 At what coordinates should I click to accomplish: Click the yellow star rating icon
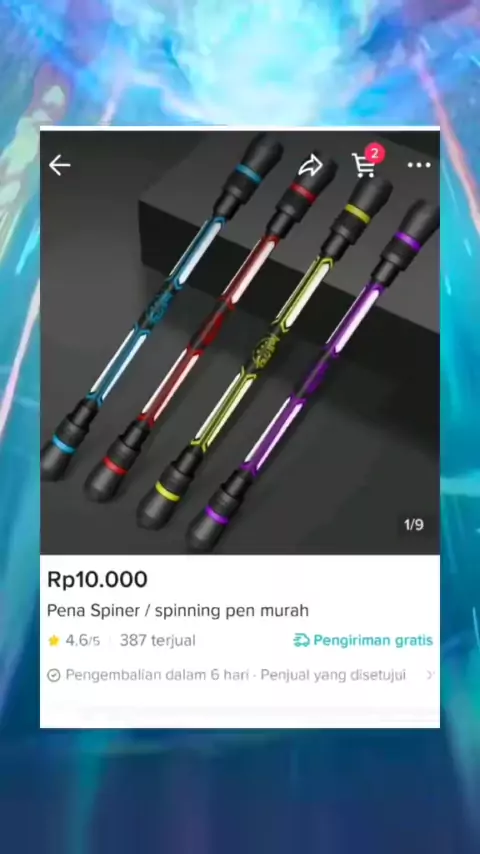click(53, 640)
